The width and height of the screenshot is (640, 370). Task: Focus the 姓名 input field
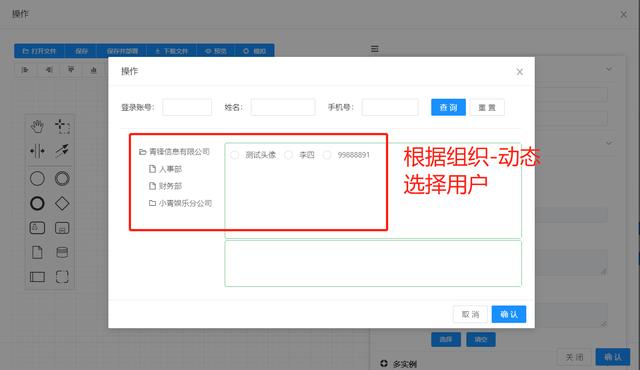(283, 107)
